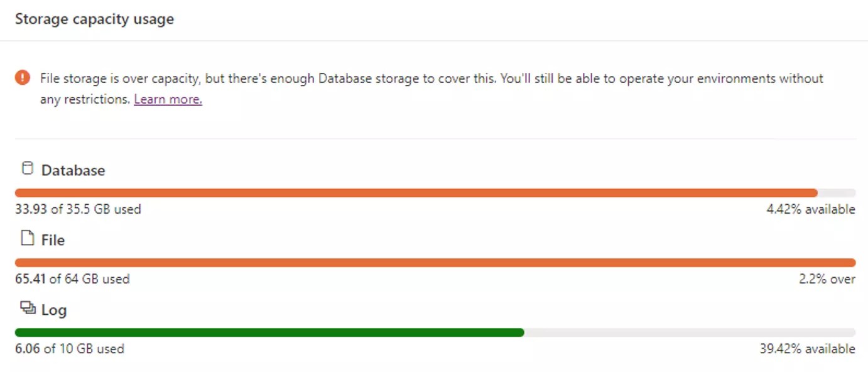Click the 6.06 of 10 GB used label

tap(70, 348)
